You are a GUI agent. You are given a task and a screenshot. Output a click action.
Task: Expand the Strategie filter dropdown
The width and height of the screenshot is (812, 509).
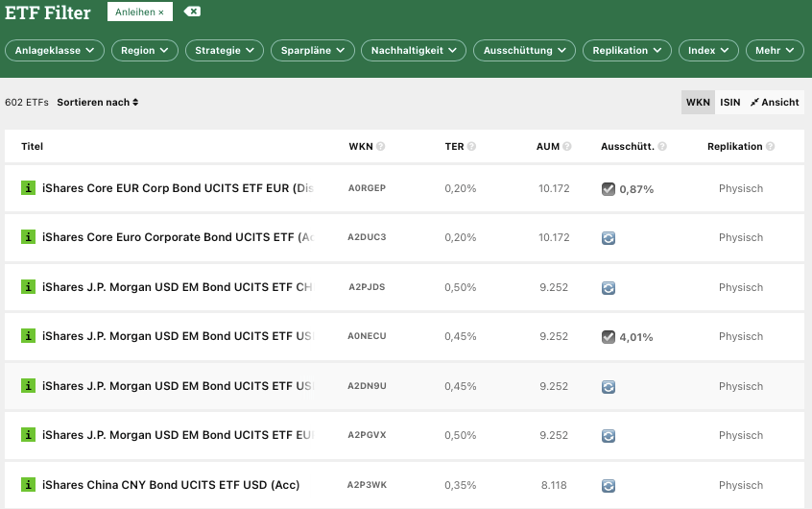coord(225,50)
